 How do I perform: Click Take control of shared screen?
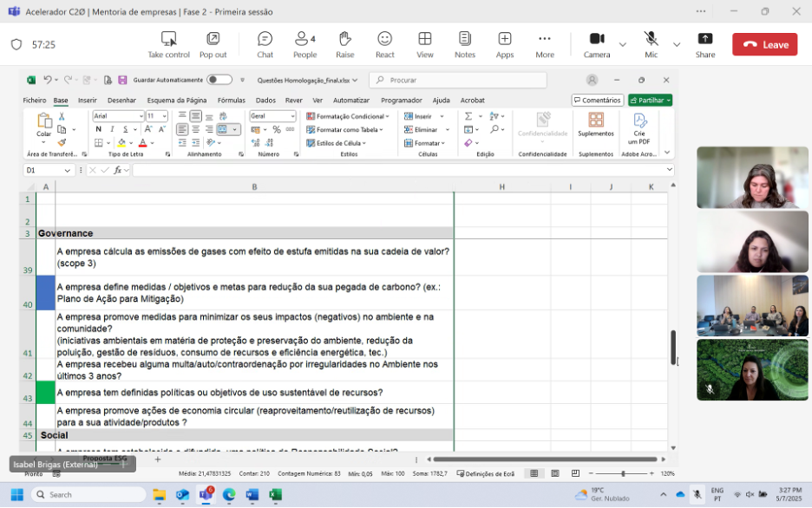coord(168,44)
